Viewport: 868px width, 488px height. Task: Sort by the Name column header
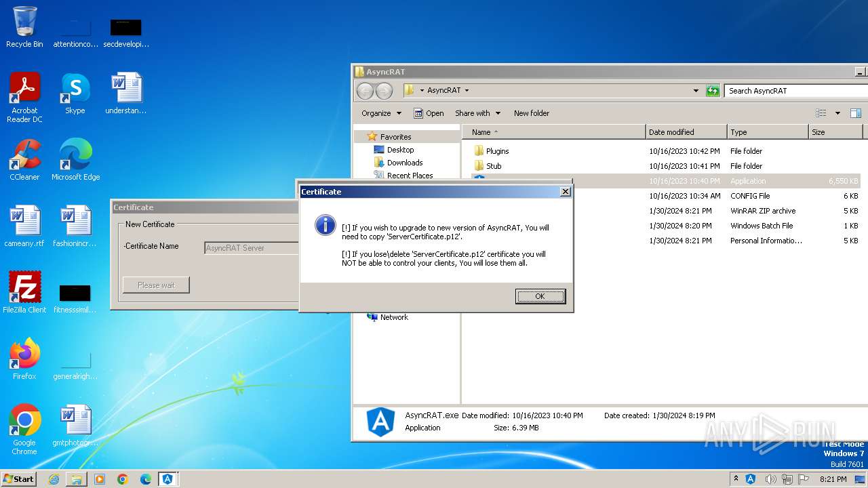click(x=553, y=132)
